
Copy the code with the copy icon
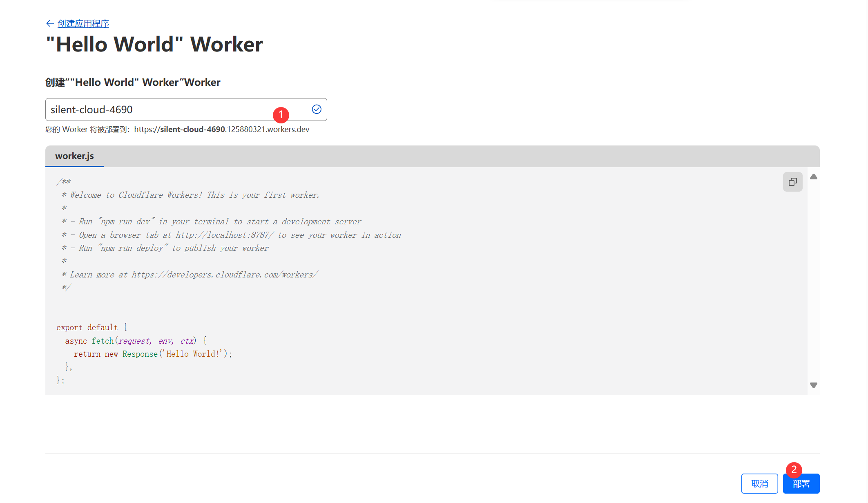point(792,182)
